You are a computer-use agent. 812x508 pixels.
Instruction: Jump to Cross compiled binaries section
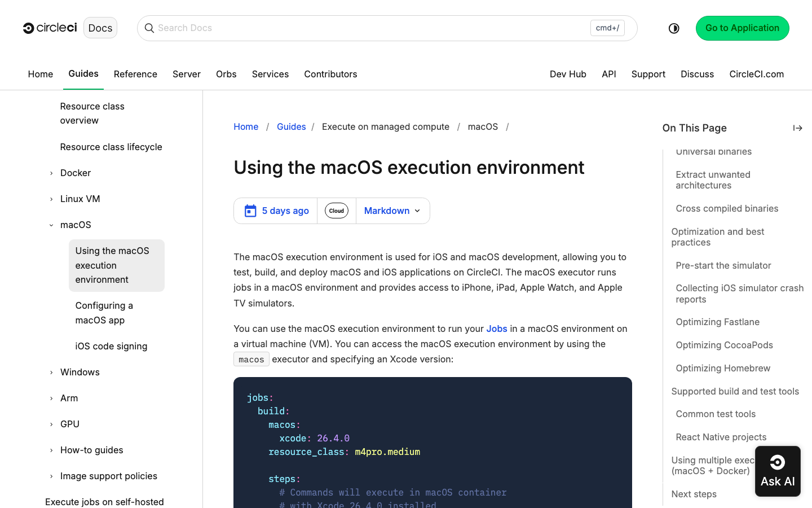pyautogui.click(x=727, y=208)
